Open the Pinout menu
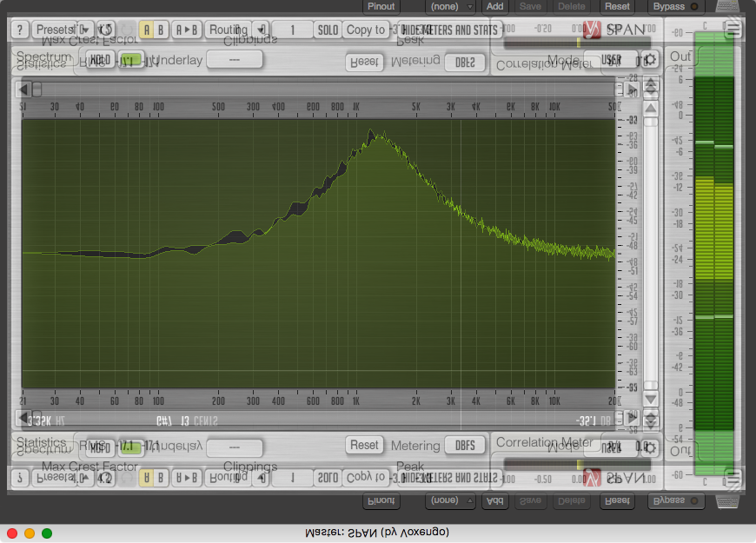 (381, 6)
